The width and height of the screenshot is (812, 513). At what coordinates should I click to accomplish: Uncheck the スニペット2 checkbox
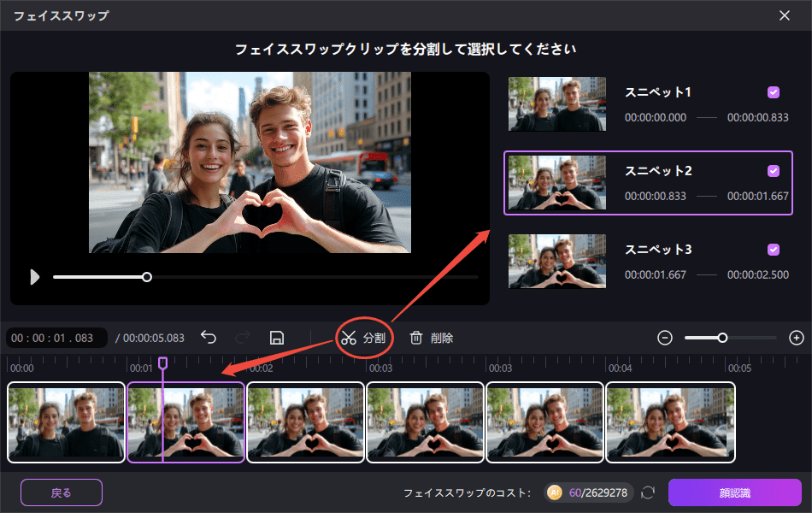(774, 171)
